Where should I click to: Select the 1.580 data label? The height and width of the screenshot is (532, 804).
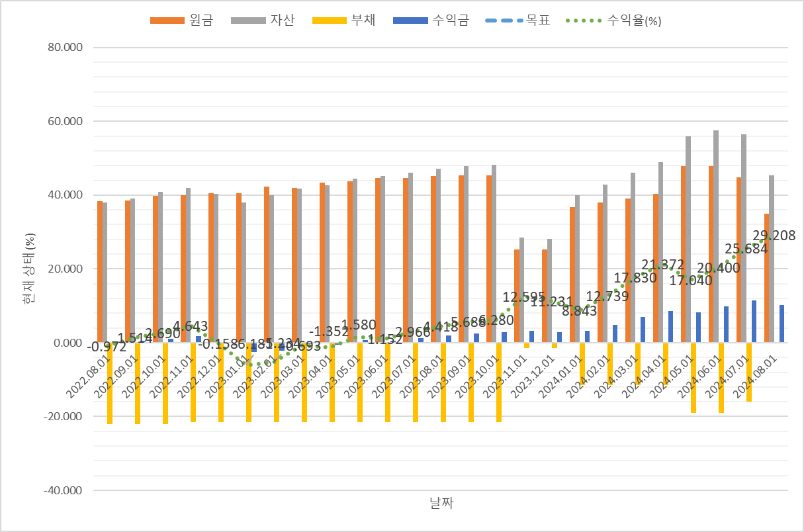click(x=358, y=325)
